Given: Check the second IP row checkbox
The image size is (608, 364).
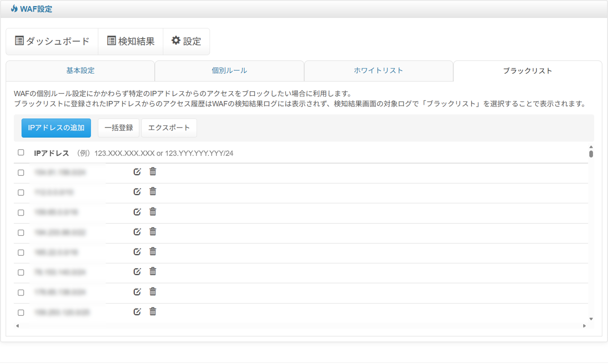Looking at the screenshot, I should click(21, 193).
